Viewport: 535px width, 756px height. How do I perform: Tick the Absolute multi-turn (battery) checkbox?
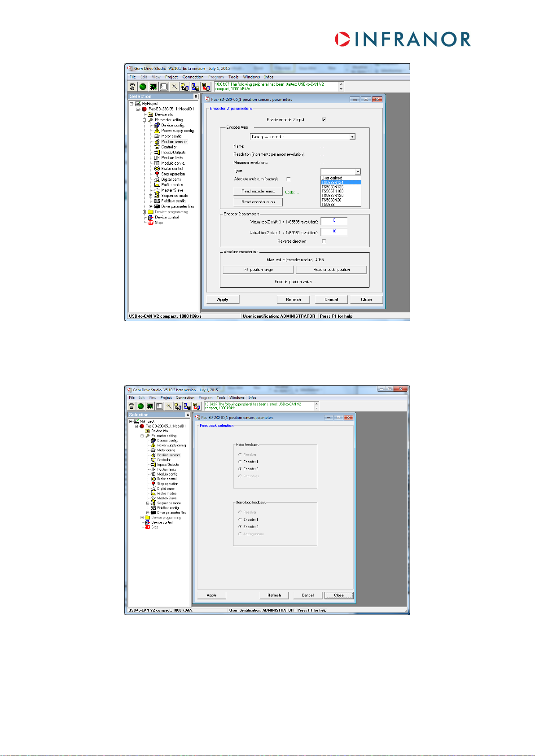pyautogui.click(x=289, y=179)
